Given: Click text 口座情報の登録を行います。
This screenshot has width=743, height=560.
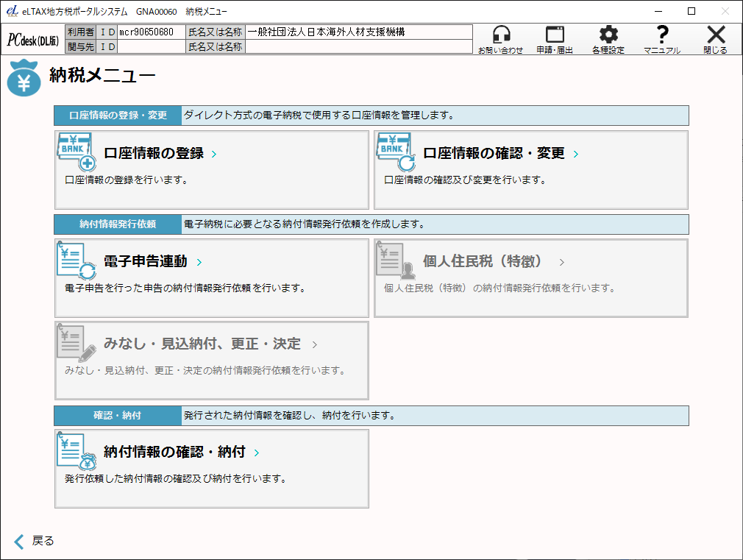Looking at the screenshot, I should tap(127, 180).
